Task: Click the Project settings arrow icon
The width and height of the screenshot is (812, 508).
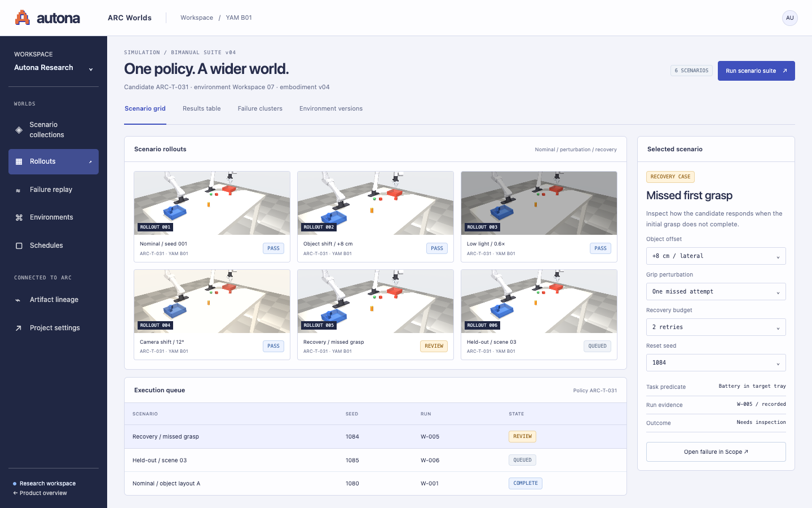Action: 19,328
